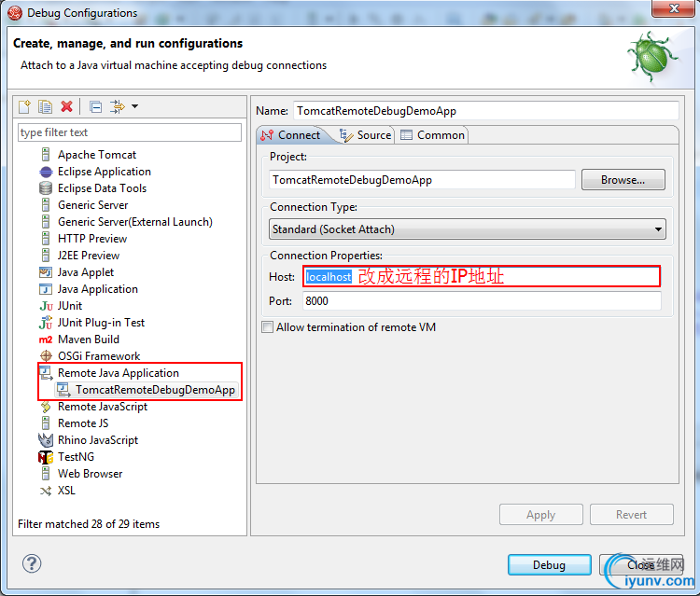Select Eclipse Data Tools icon
Screen dimensions: 700x596
pos(46,188)
